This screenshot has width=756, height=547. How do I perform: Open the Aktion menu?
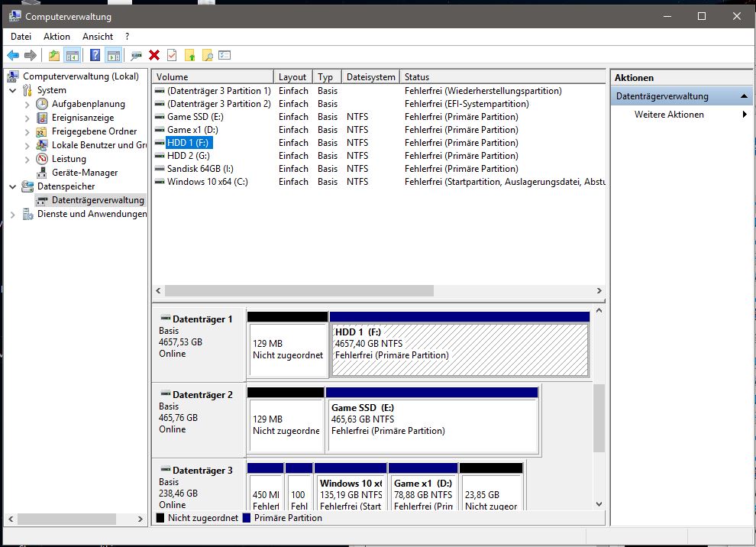point(57,37)
